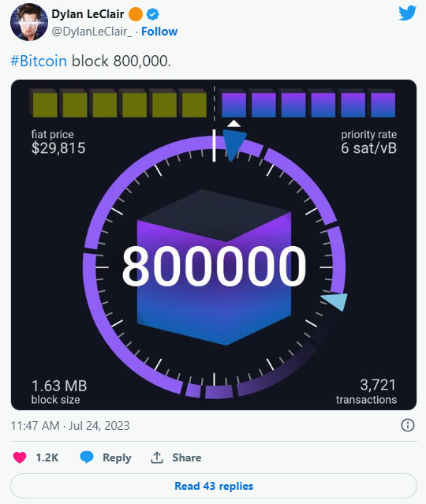Open the tweet info circle icon
The image size is (426, 504).
pyautogui.click(x=408, y=425)
